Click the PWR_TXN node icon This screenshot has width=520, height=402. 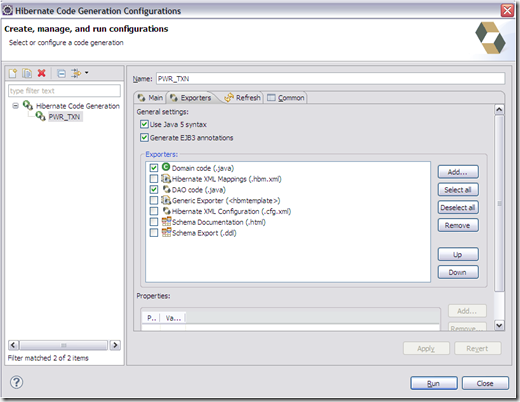(x=41, y=116)
